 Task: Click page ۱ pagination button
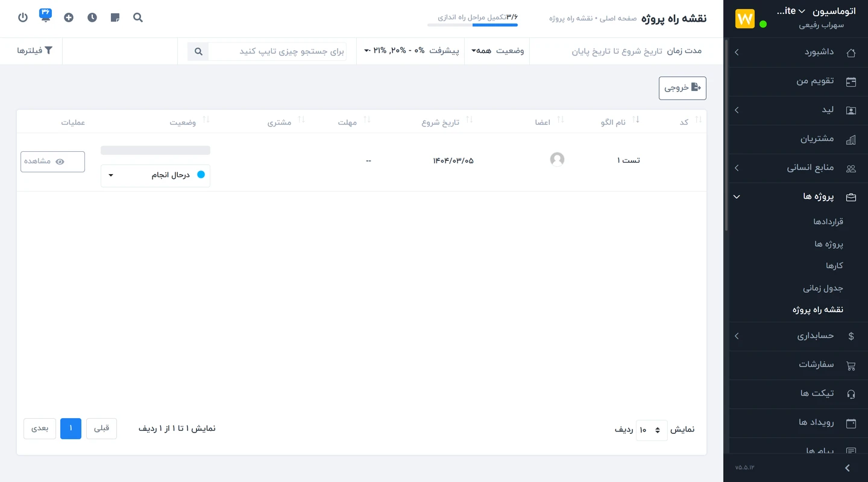pyautogui.click(x=71, y=428)
